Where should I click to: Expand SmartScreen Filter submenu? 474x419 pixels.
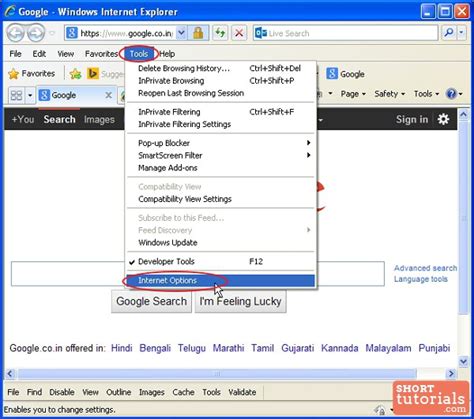pos(220,155)
